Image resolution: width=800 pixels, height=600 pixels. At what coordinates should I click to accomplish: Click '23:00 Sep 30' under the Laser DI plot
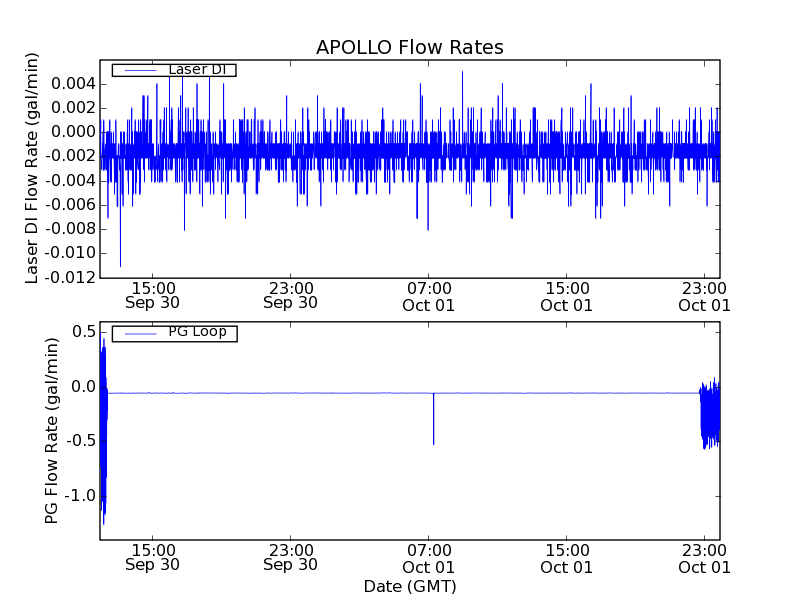[x=290, y=296]
